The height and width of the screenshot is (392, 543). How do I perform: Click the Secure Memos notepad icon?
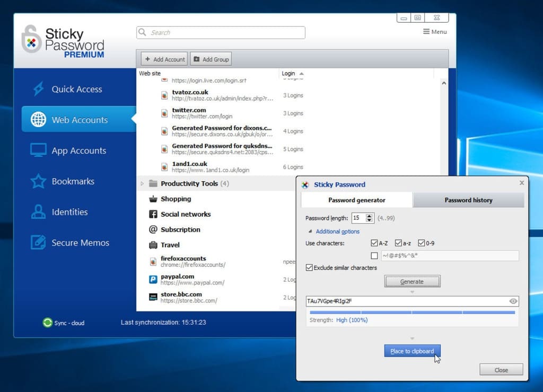click(38, 243)
